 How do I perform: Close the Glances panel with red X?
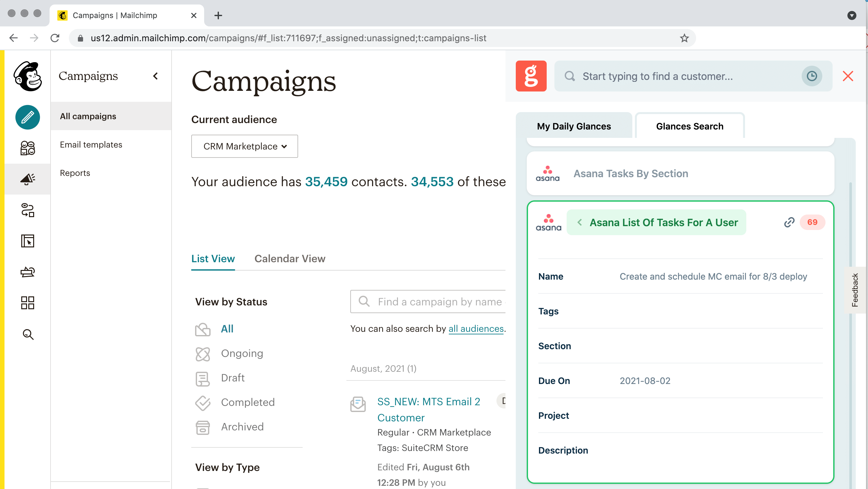click(x=847, y=76)
